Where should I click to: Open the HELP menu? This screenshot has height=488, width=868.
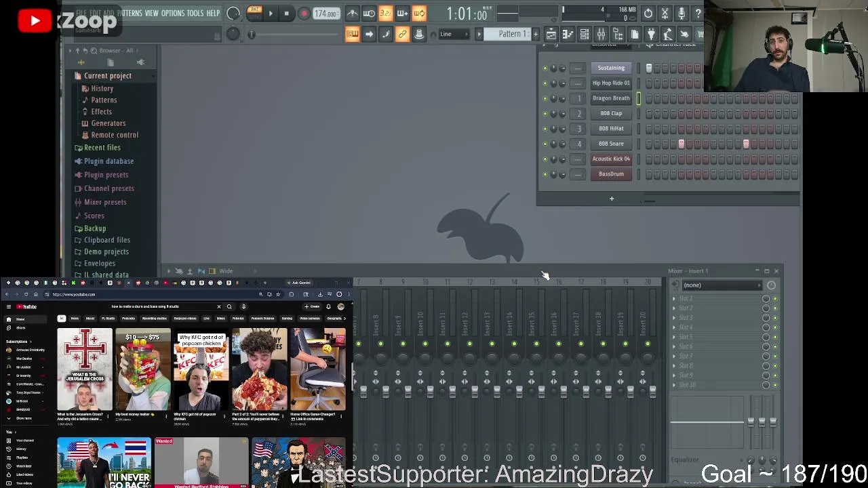pyautogui.click(x=213, y=13)
